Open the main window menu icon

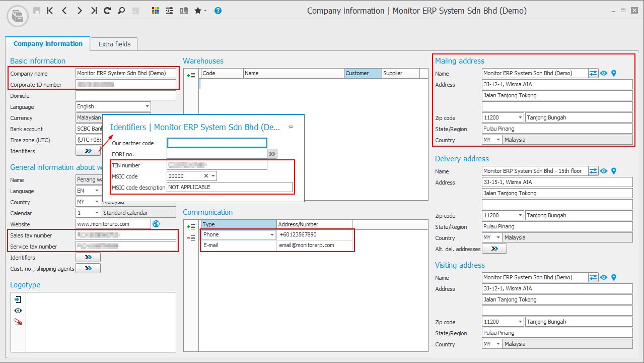pos(18,16)
